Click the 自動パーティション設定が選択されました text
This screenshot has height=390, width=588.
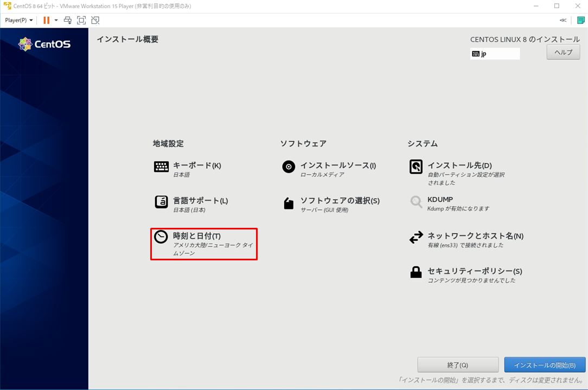pos(466,178)
